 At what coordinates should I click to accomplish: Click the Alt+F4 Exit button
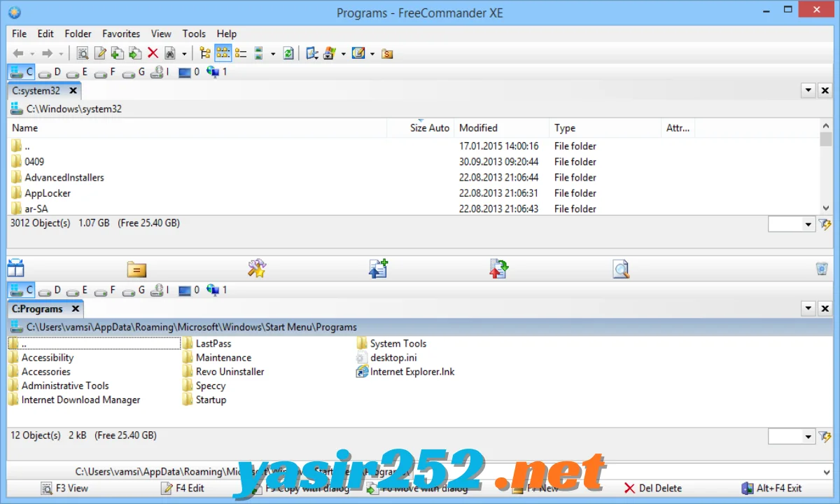point(771,489)
